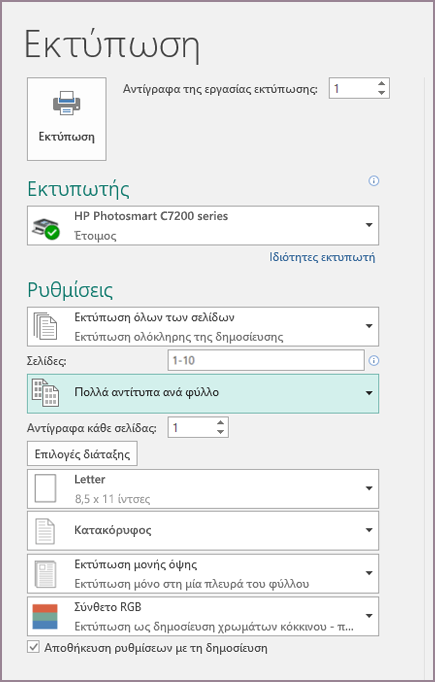Screen dimensions: 435x682
Task: Click the info icon next to Σελίδες field
Action: (x=374, y=361)
